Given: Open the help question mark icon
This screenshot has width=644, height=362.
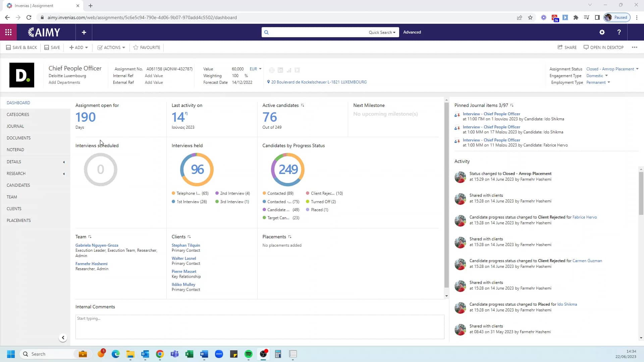Looking at the screenshot, I should click(x=619, y=32).
